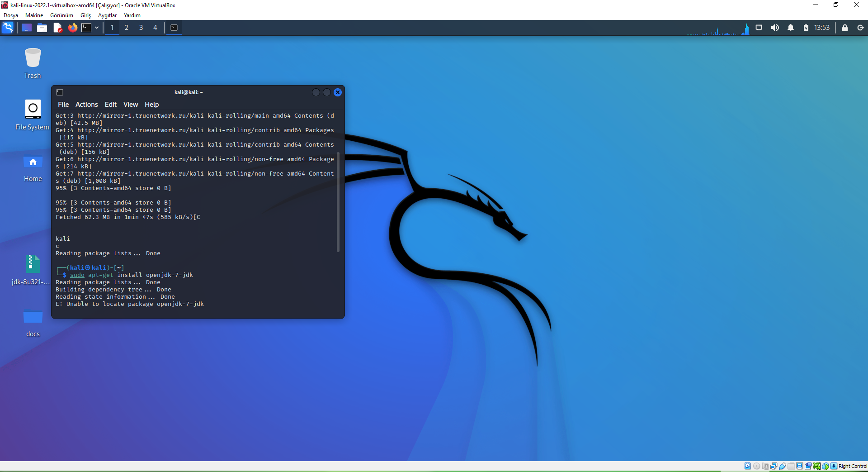
Task: Open the VirtualBox Makine menu
Action: (34, 15)
